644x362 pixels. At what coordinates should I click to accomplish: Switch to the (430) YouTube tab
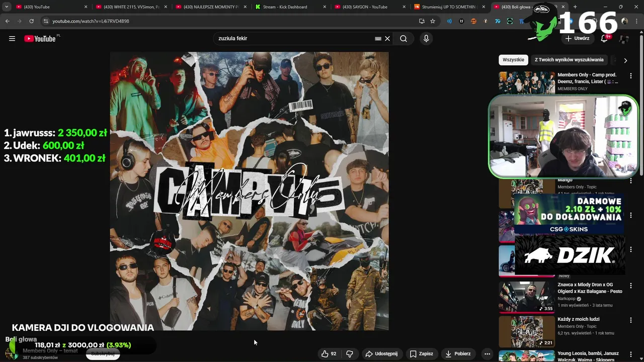tap(50, 7)
